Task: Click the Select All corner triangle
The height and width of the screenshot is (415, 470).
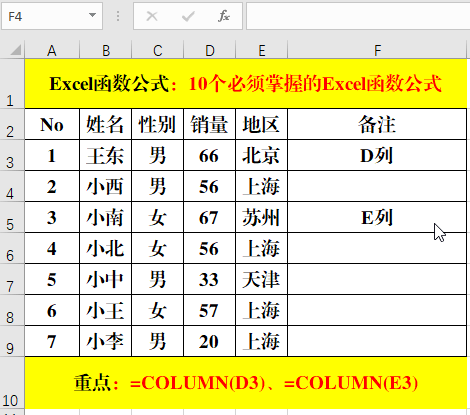Action: [x=16, y=50]
